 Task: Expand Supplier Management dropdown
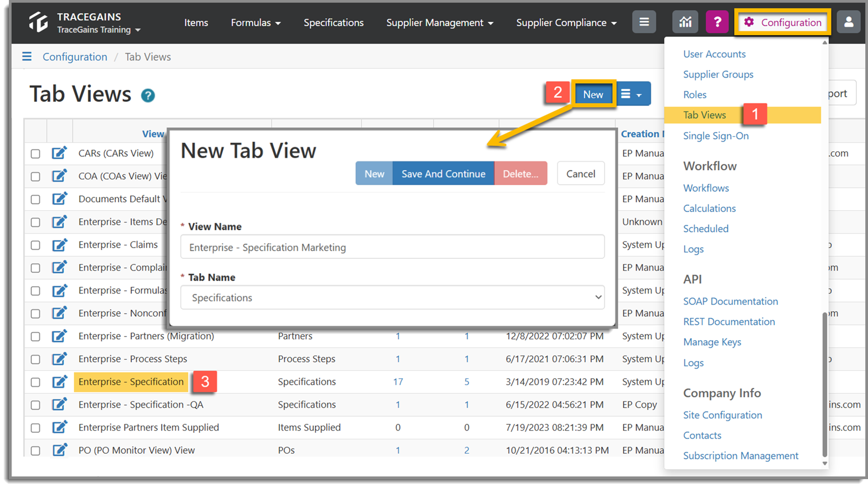point(440,22)
